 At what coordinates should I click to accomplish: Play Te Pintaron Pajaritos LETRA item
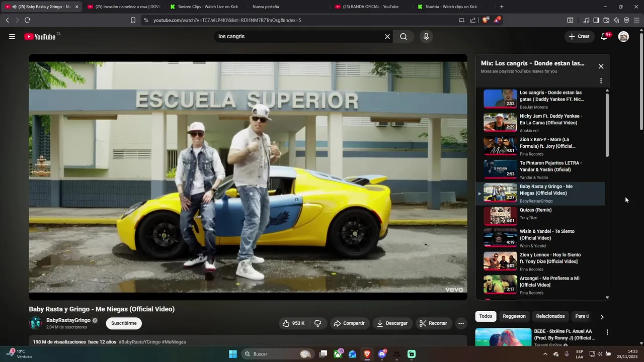[x=540, y=170]
